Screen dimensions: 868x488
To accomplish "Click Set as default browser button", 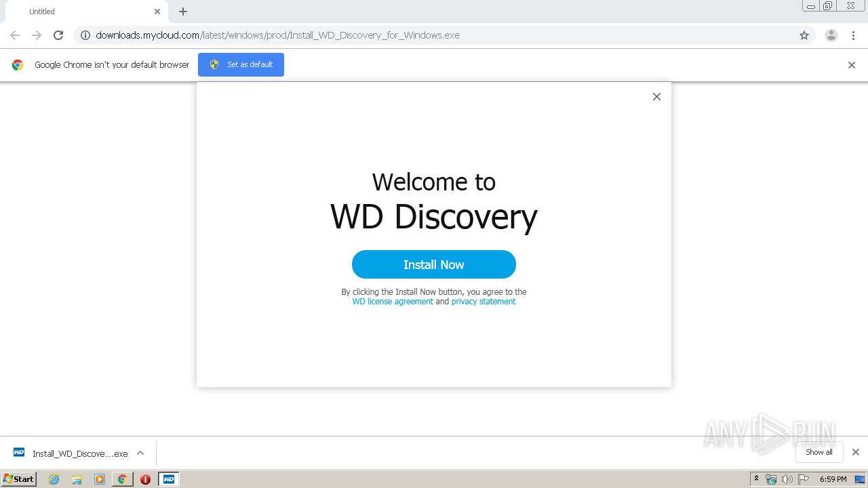I will pos(241,64).
